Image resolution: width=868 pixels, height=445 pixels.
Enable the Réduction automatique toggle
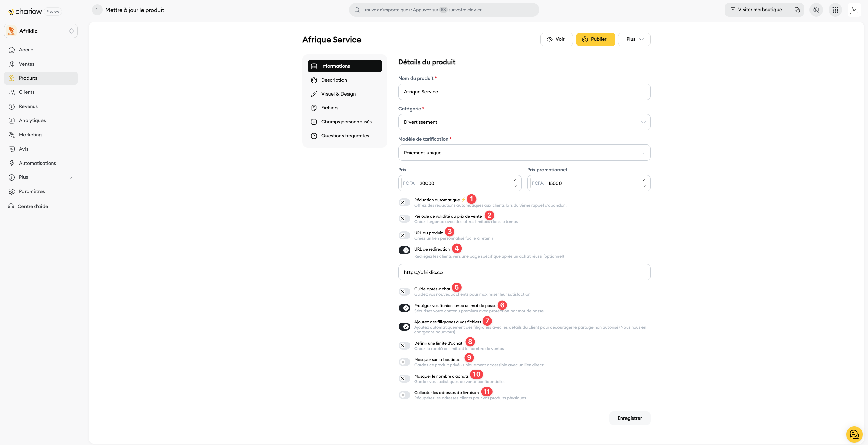(x=404, y=202)
